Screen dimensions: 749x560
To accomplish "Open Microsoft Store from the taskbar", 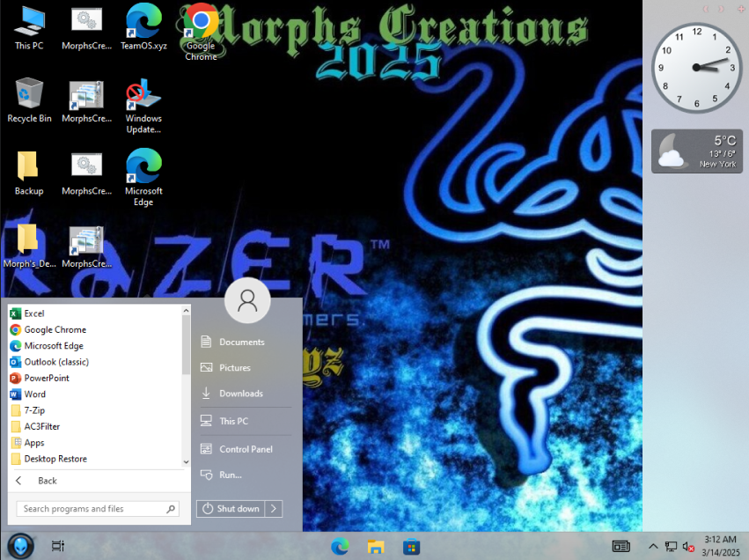I will [x=411, y=546].
